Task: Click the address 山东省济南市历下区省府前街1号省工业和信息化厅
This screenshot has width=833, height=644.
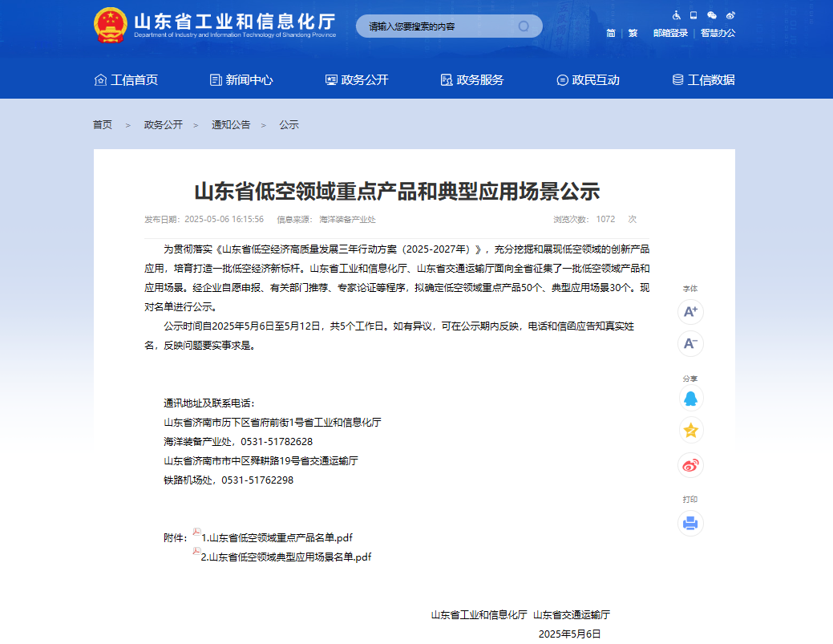Action: tap(273, 423)
